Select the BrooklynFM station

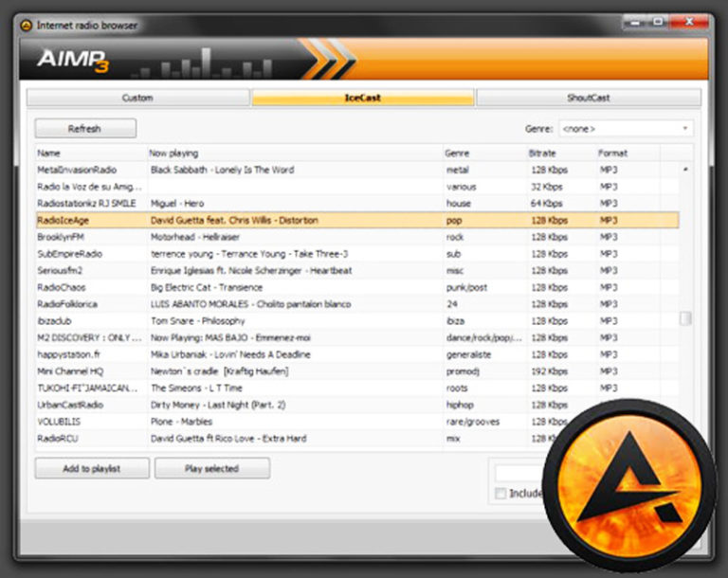tap(357, 237)
